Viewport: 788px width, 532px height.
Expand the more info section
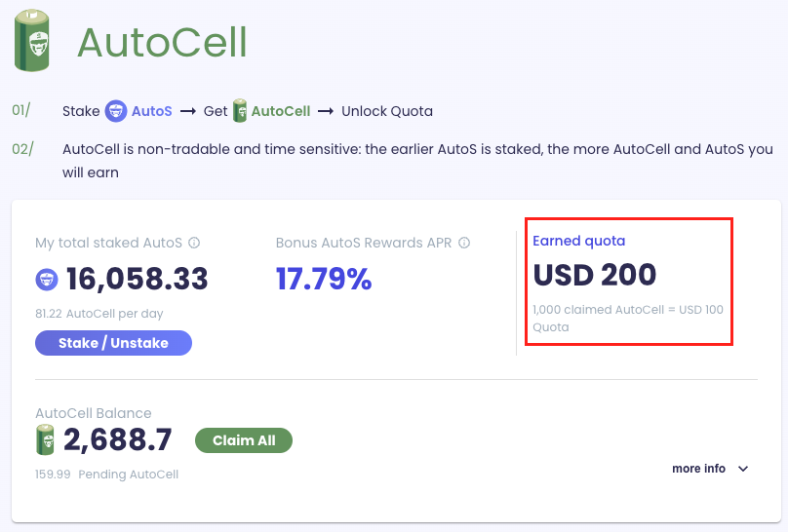699,469
